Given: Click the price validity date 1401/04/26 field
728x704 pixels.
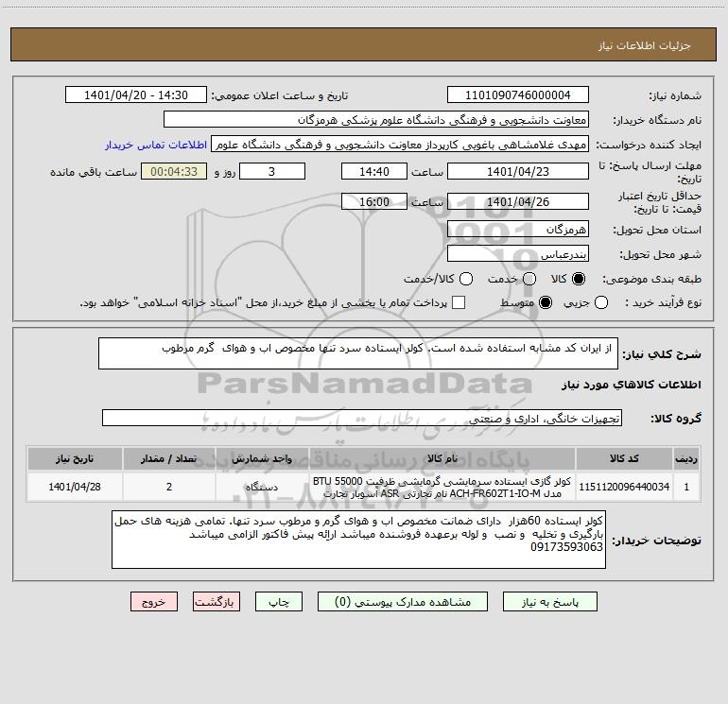Looking at the screenshot, I should pyautogui.click(x=518, y=201).
